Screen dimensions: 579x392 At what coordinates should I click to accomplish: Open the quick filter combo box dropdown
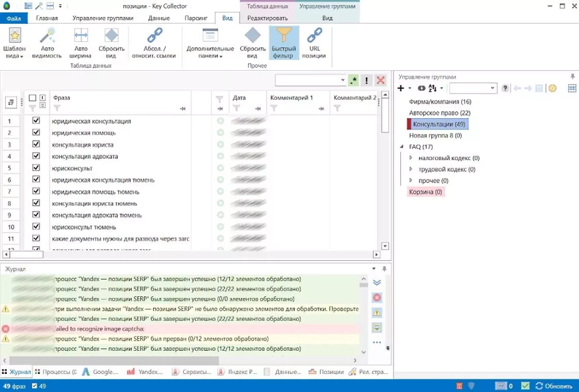coord(343,80)
